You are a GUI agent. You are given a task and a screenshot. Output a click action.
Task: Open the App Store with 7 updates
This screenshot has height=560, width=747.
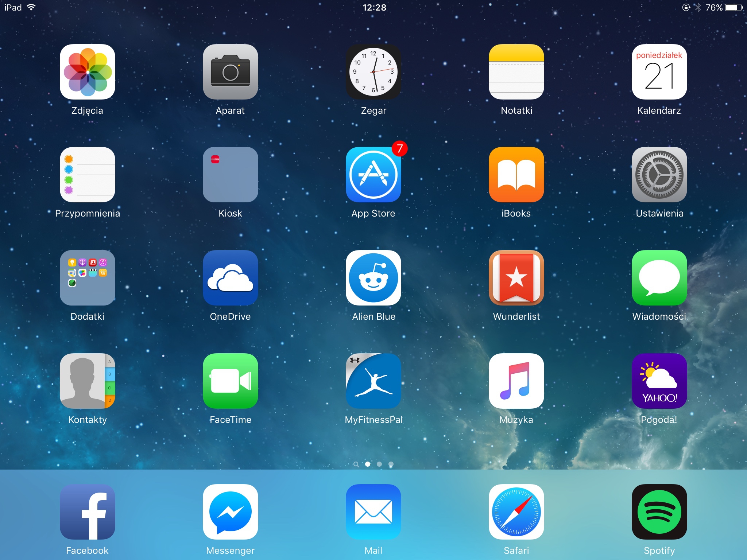point(373,175)
